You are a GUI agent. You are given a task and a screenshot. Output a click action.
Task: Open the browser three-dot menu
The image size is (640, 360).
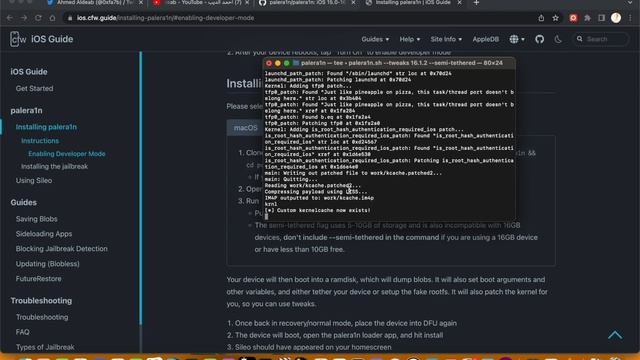tap(631, 18)
